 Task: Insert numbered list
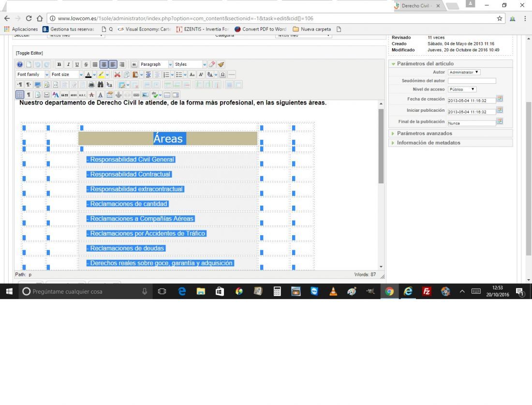click(166, 75)
